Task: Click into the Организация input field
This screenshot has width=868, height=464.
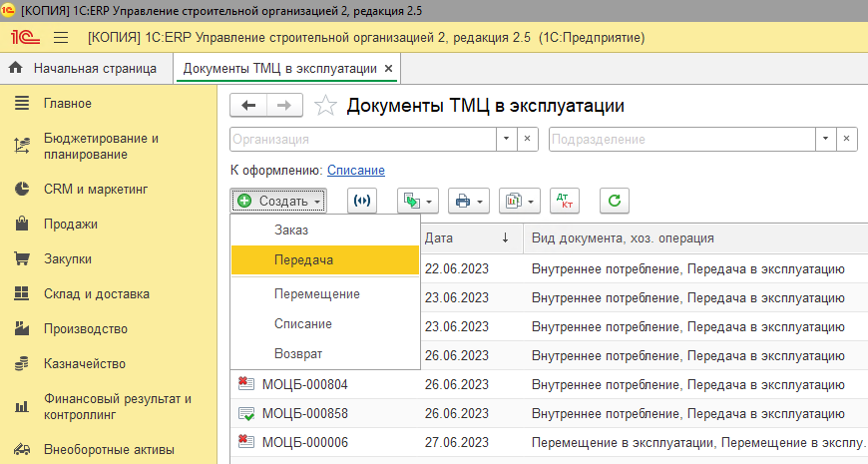Action: click(363, 139)
